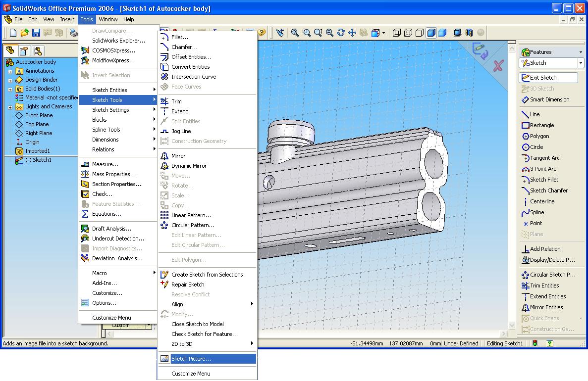
Task: Click the confirm sketch corner icon
Action: click(481, 50)
